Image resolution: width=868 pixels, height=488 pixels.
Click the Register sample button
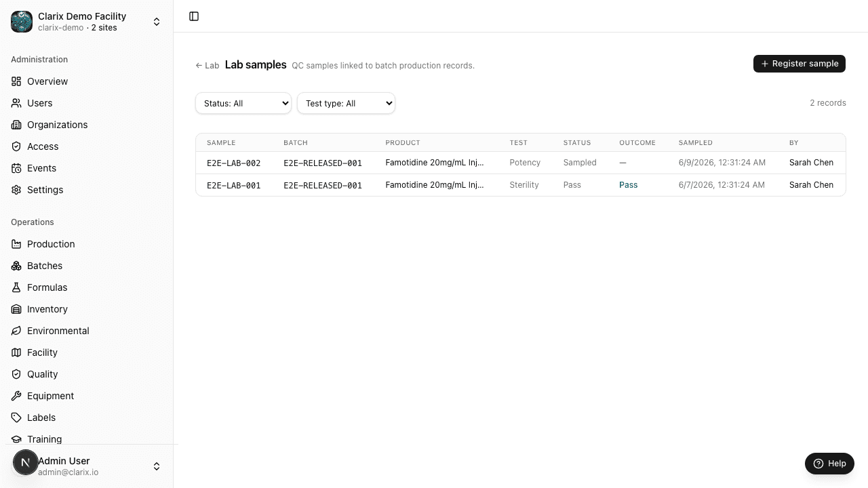pyautogui.click(x=800, y=64)
